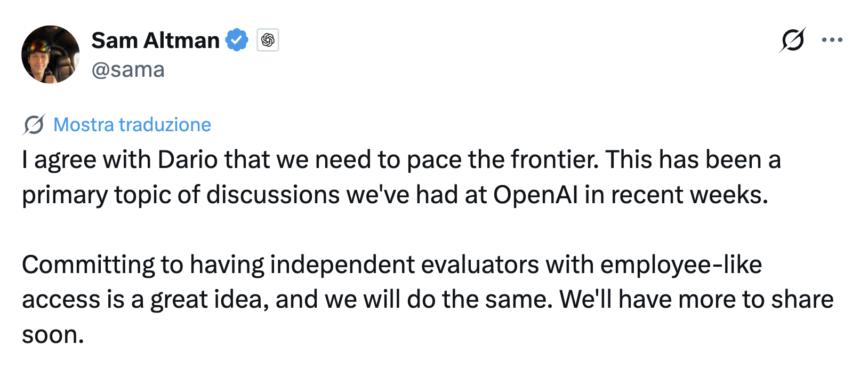The width and height of the screenshot is (868, 368).
Task: Open the OpenAI affiliation badge icon
Action: click(268, 40)
